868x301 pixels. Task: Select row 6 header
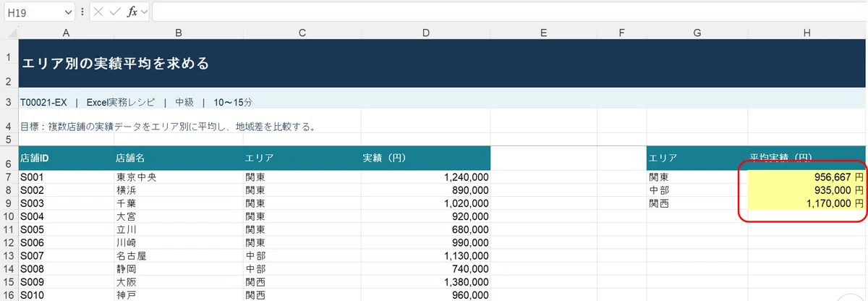(x=9, y=158)
